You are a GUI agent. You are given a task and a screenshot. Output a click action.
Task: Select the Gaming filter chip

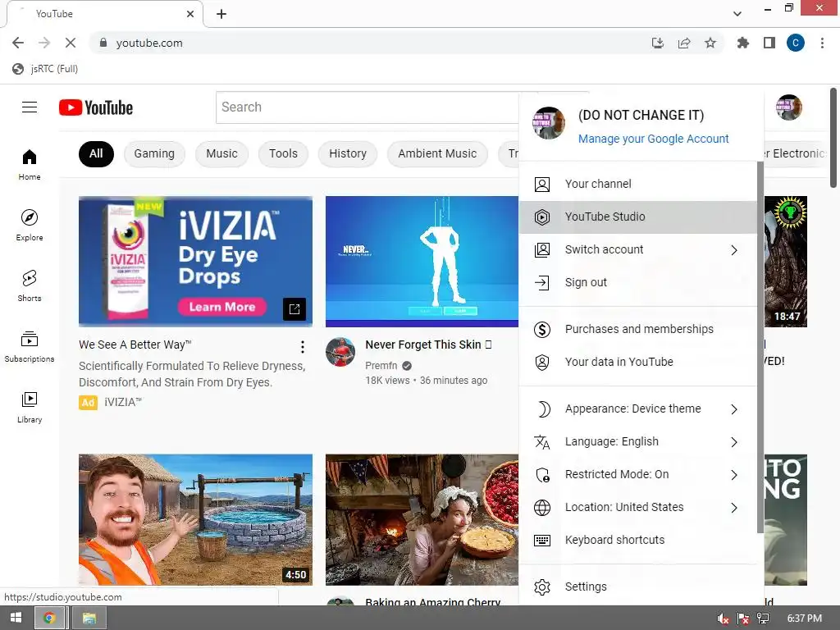(154, 154)
